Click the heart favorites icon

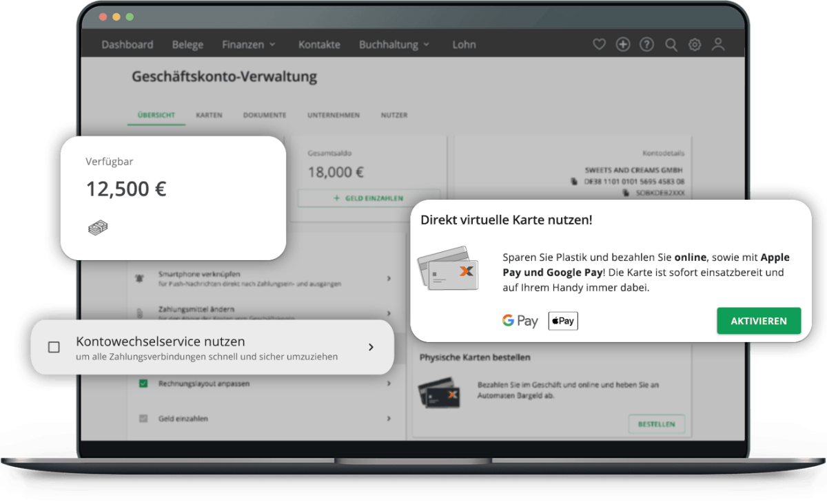click(600, 45)
